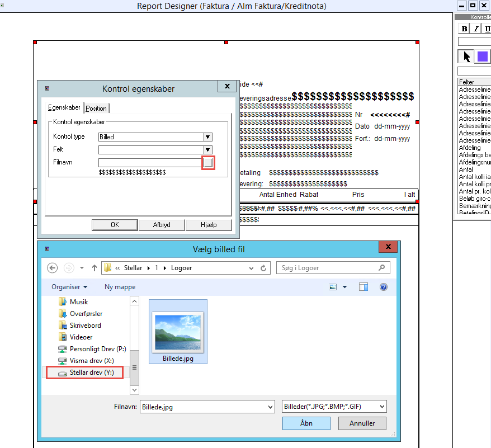The height and width of the screenshot is (448, 491).
Task: Toggle italic text formatting
Action: pos(476,29)
